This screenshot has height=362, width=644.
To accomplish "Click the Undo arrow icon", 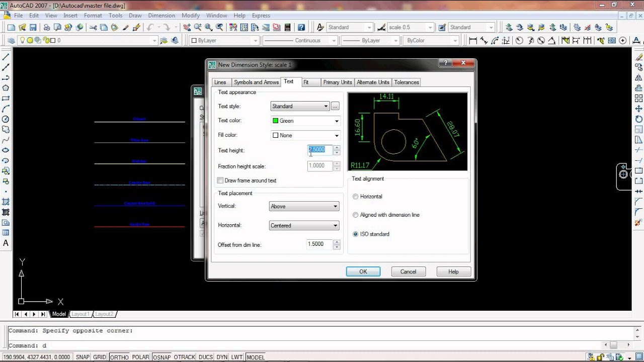I will [x=150, y=28].
